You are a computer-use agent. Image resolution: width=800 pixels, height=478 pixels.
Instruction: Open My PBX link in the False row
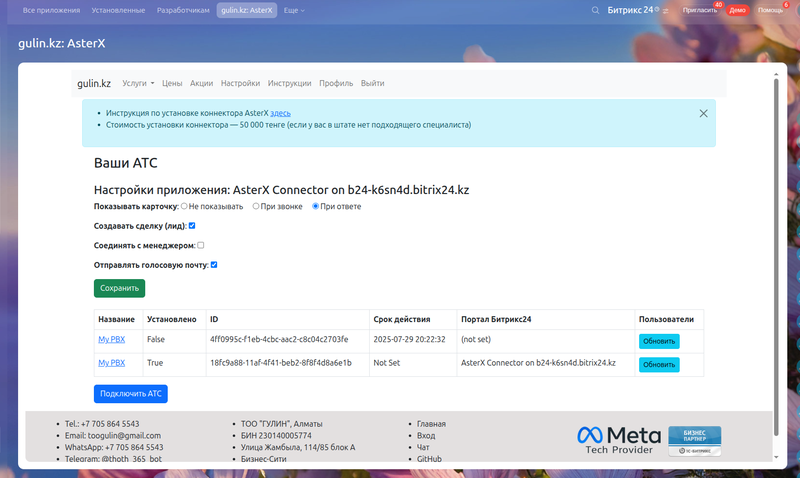pyautogui.click(x=112, y=339)
